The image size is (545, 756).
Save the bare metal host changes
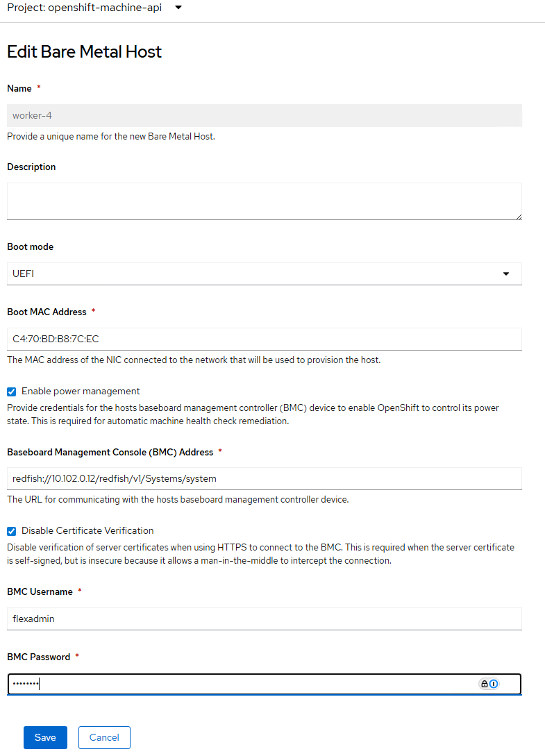coord(45,737)
